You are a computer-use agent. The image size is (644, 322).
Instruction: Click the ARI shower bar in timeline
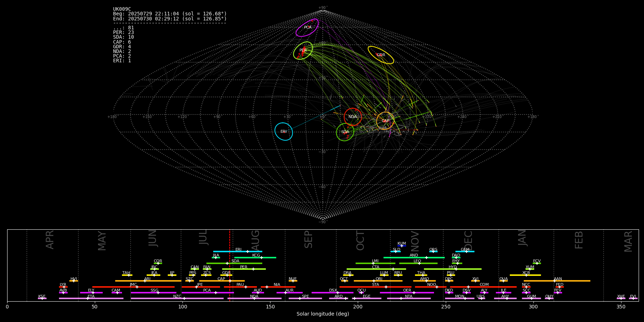click(x=148, y=281)
